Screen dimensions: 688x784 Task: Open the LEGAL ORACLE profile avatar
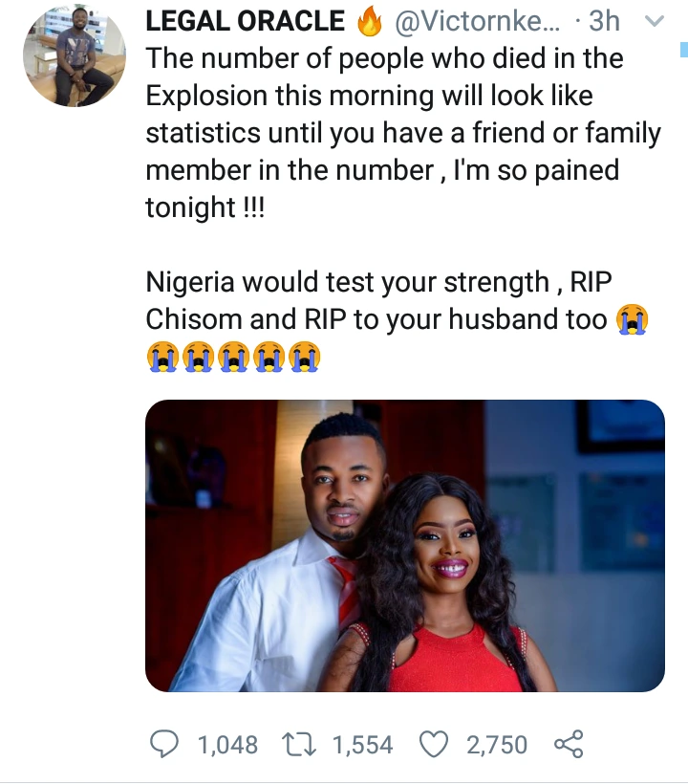pos(75,56)
